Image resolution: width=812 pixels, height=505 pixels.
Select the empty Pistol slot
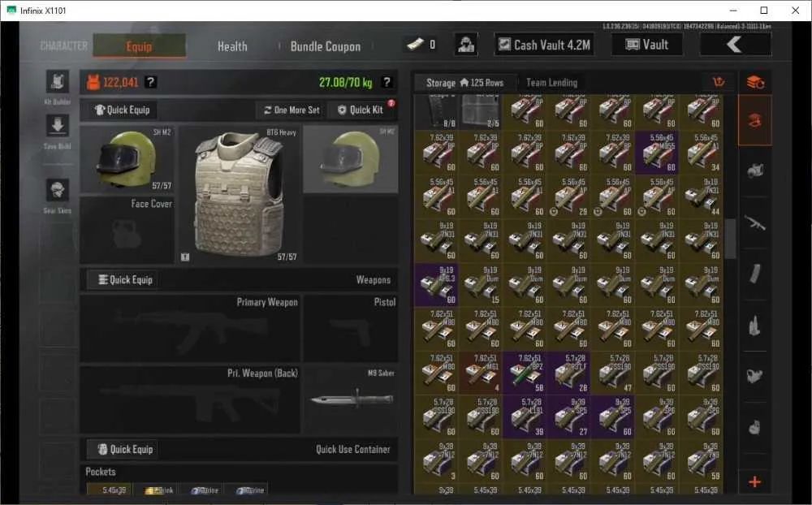pos(351,328)
